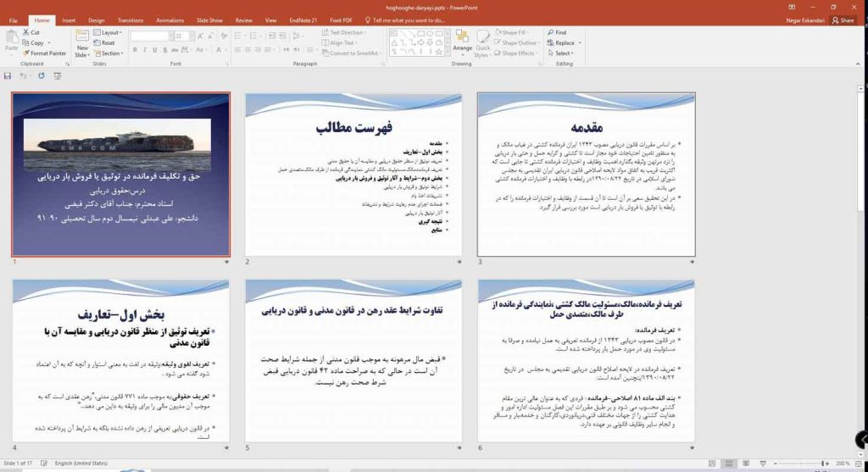This screenshot has width=868, height=472.
Task: Click the New Slide button icon
Action: click(82, 36)
